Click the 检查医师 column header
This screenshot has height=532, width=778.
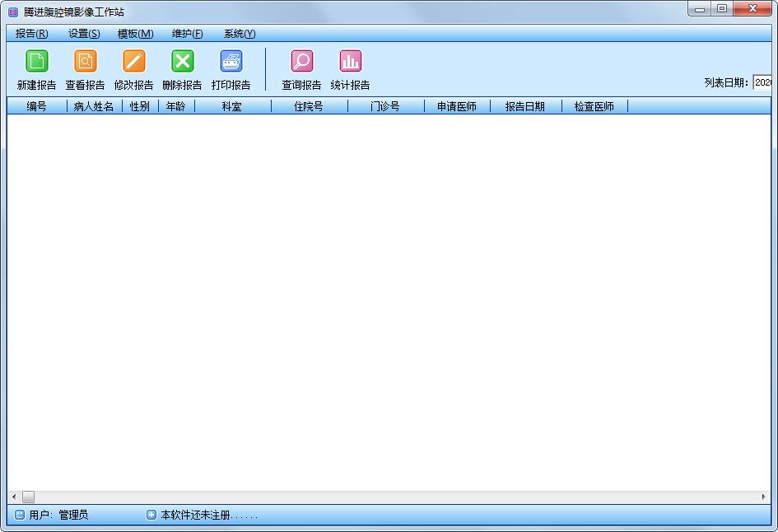tap(594, 106)
